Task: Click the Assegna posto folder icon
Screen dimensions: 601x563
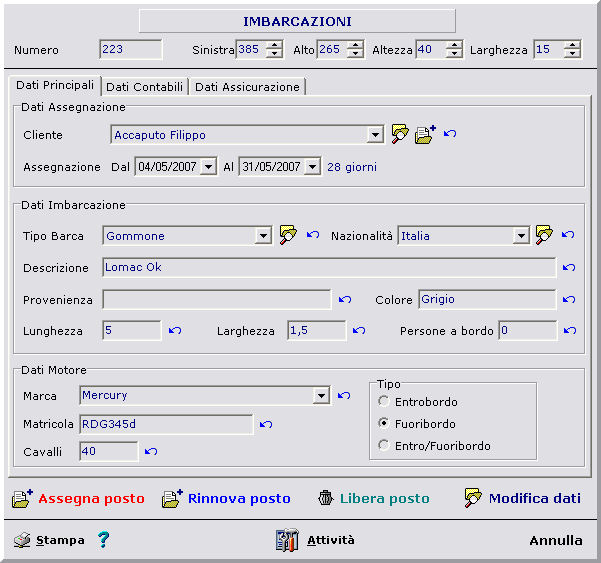Action: (x=22, y=499)
